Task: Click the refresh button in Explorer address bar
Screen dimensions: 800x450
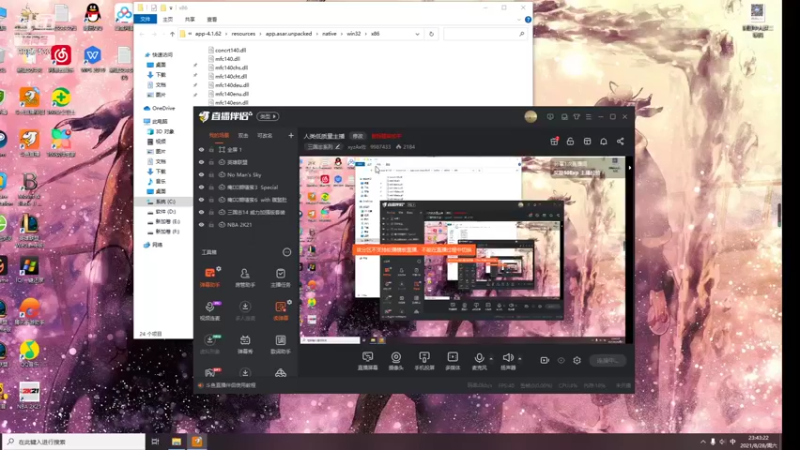Action: tap(431, 34)
